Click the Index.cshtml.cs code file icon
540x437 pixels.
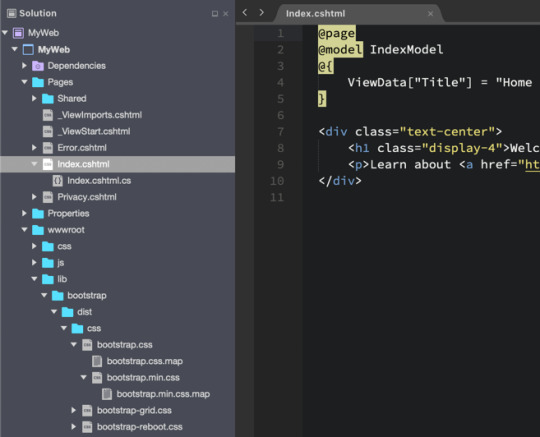pyautogui.click(x=58, y=181)
